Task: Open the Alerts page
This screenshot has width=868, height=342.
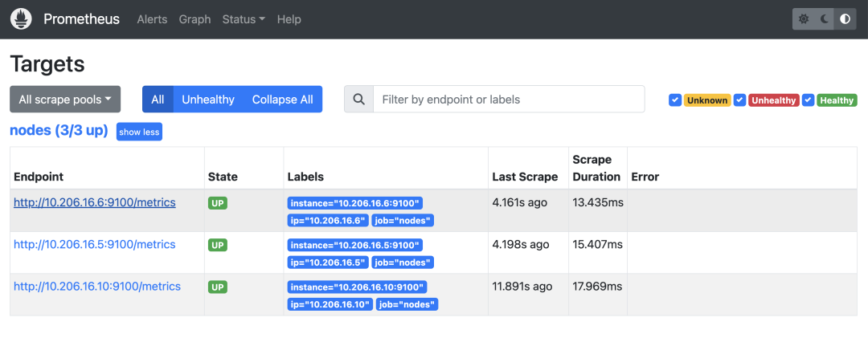Action: coord(153,19)
